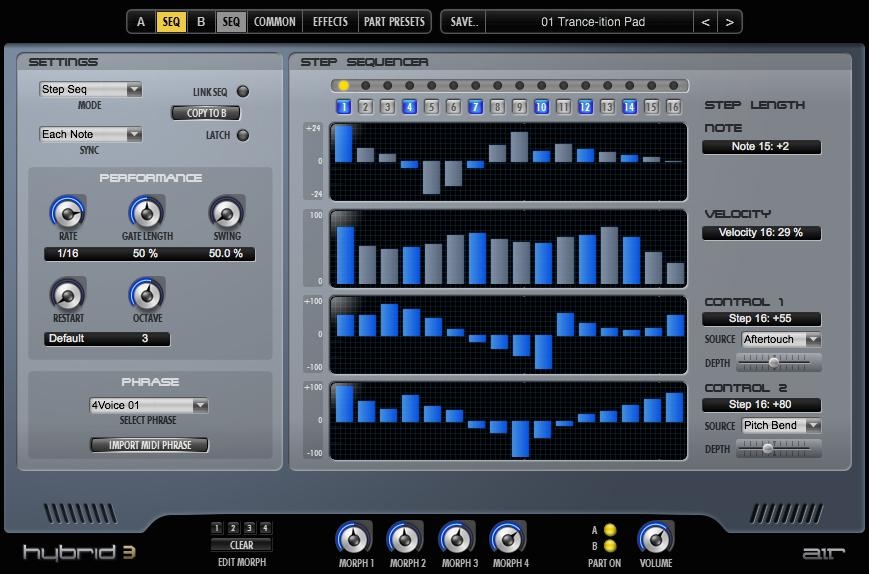
Task: Click the Import MIDI Phrase button
Action: pyautogui.click(x=149, y=445)
